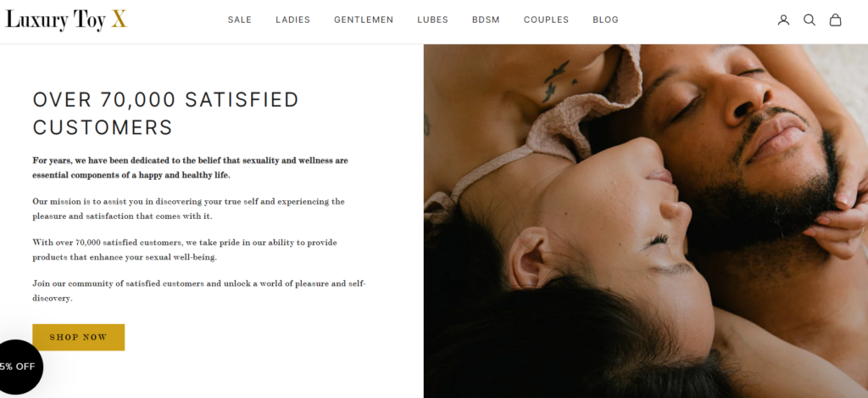The image size is (868, 398).
Task: Open the shopping bag cart icon
Action: tap(835, 20)
